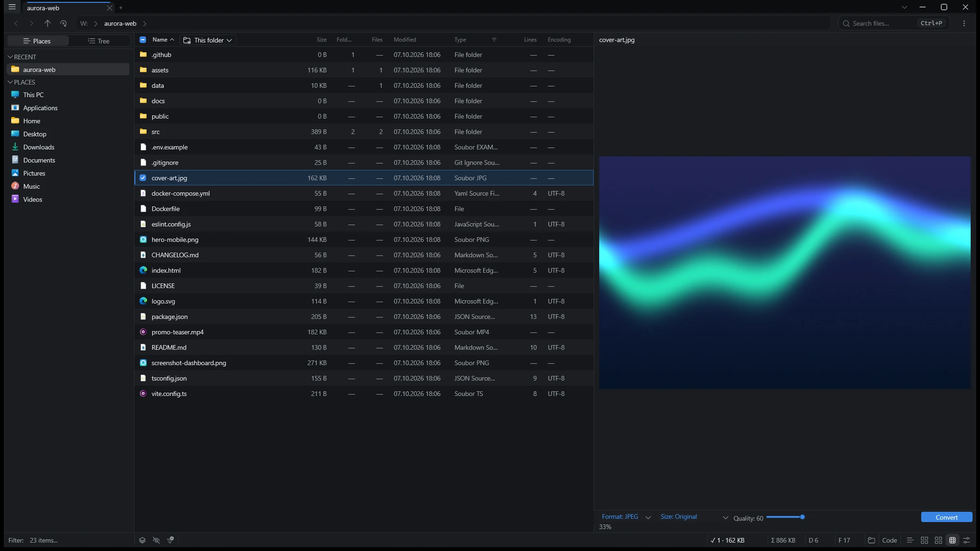Switch to the first grid view icon
This screenshot has width=980, height=551.
point(924,540)
